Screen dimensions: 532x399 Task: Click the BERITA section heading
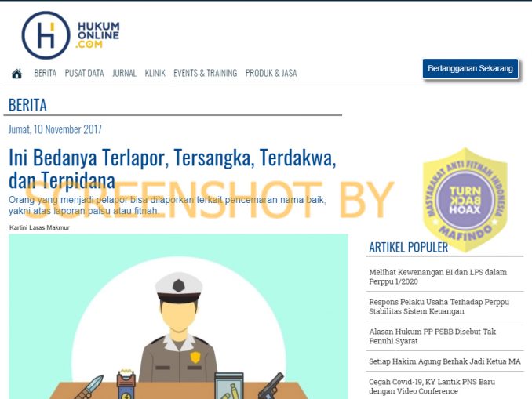point(27,105)
